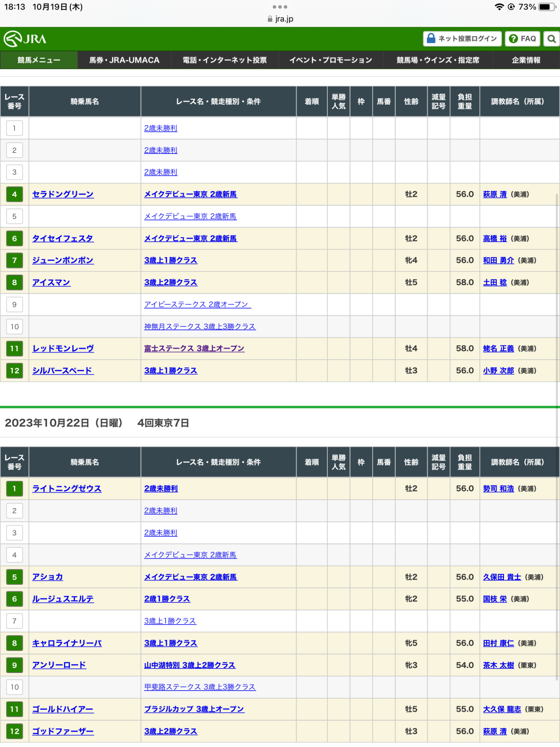The image size is (560, 747).
Task: Open horse キャロライナリーパ link
Action: pyautogui.click(x=67, y=643)
